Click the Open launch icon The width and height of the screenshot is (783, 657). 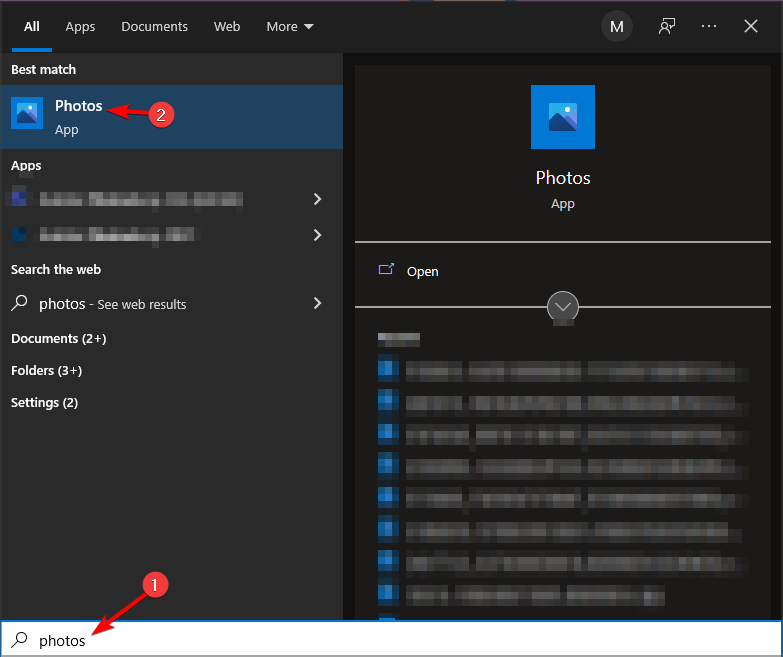pos(386,270)
